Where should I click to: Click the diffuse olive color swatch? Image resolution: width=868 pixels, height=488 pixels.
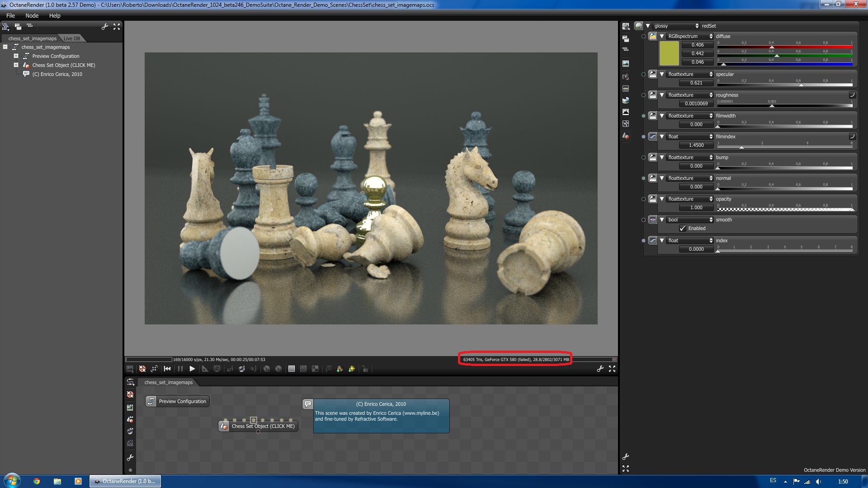[x=669, y=53]
